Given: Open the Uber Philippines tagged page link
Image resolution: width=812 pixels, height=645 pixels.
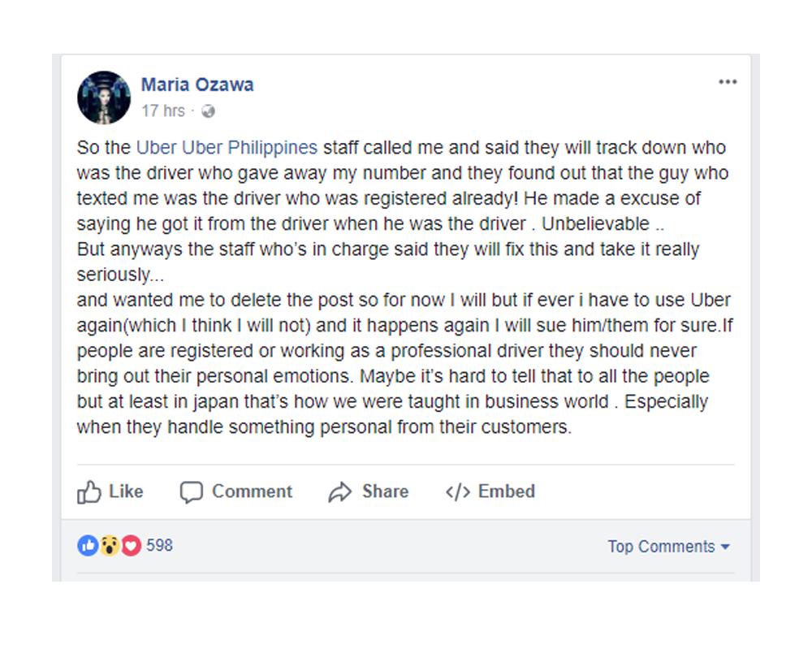Looking at the screenshot, I should [x=249, y=148].
